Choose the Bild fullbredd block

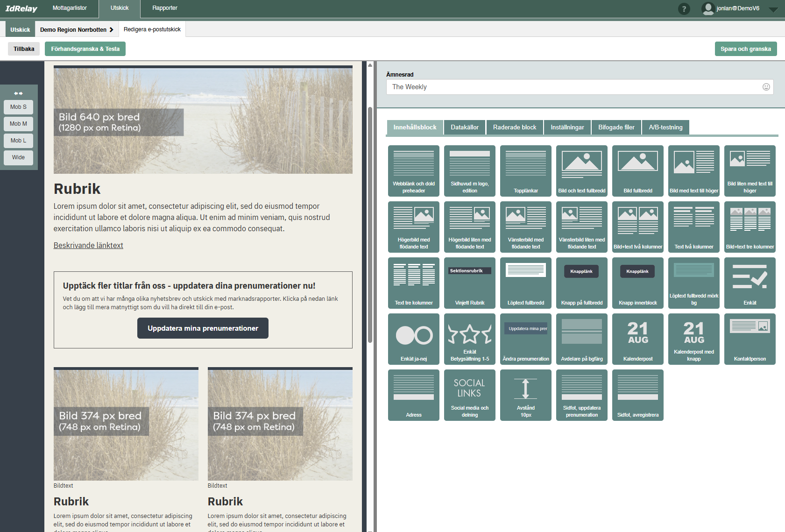pos(637,170)
